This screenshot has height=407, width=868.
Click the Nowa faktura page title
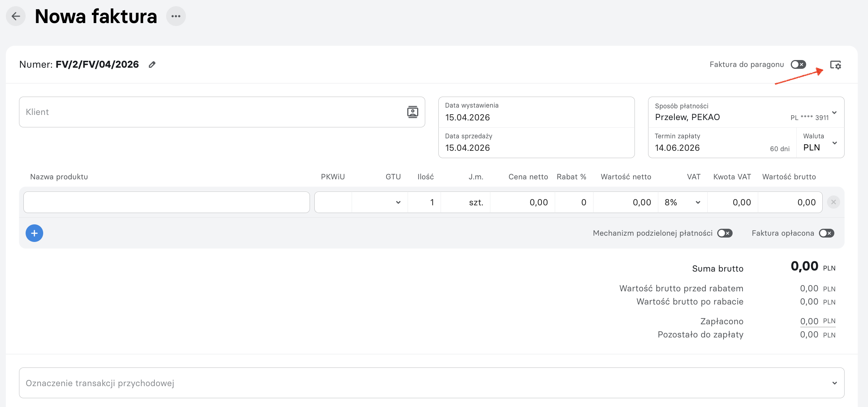[x=96, y=16]
